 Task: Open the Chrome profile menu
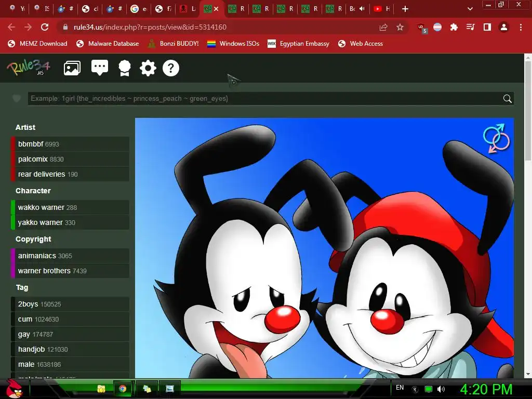[504, 27]
